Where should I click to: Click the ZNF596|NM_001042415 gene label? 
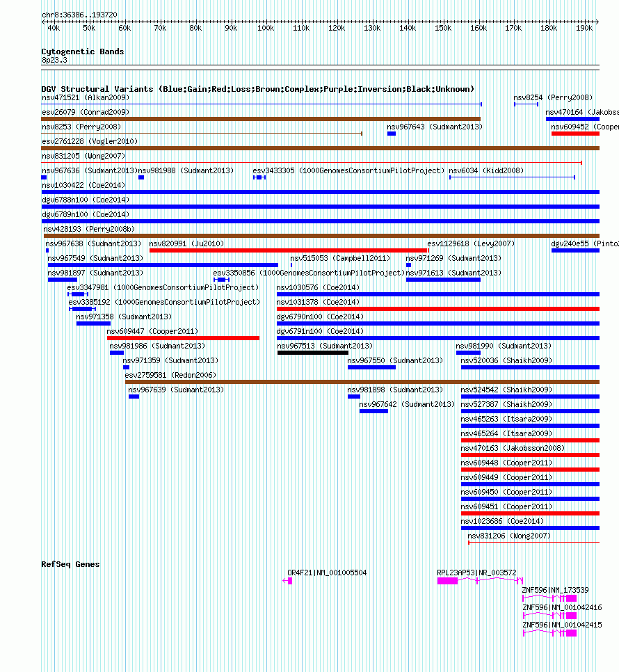(562, 625)
